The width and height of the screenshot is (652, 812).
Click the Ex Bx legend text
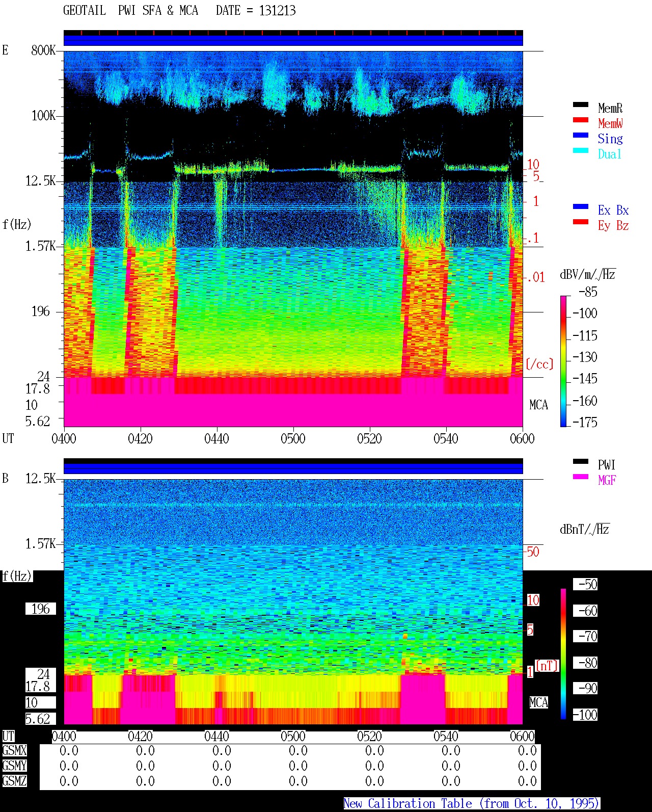point(613,211)
